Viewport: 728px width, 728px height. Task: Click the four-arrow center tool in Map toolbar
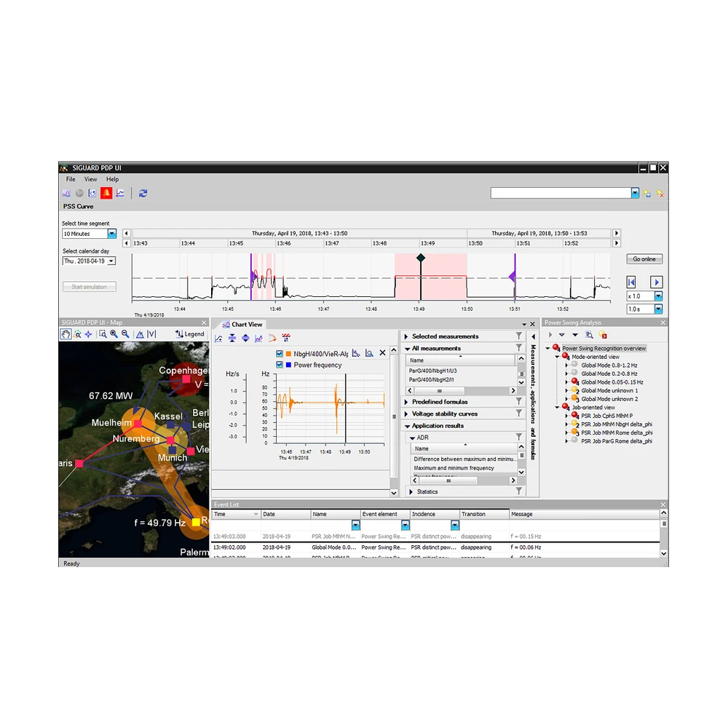click(88, 334)
